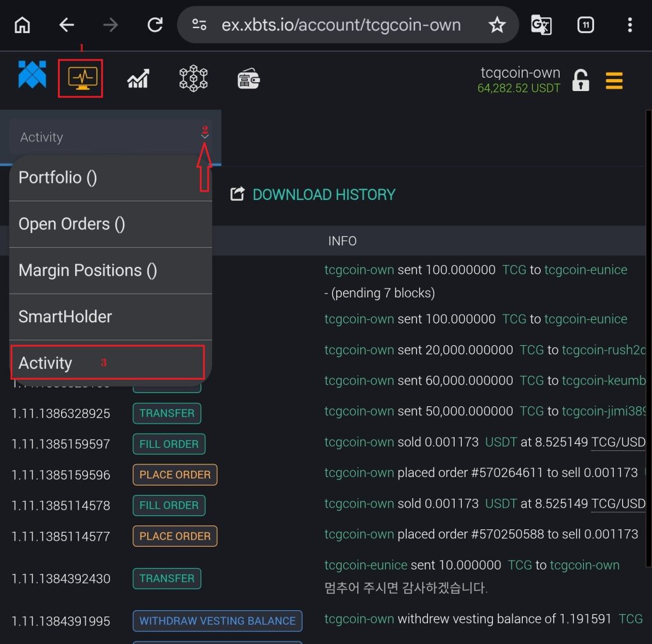Click the browser address bar URL
652x644 pixels.
click(x=341, y=25)
